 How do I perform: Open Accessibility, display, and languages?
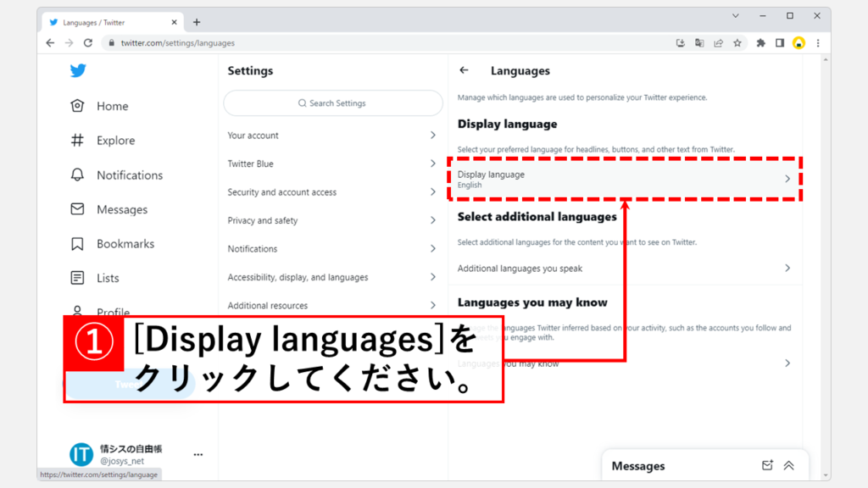[x=332, y=277]
